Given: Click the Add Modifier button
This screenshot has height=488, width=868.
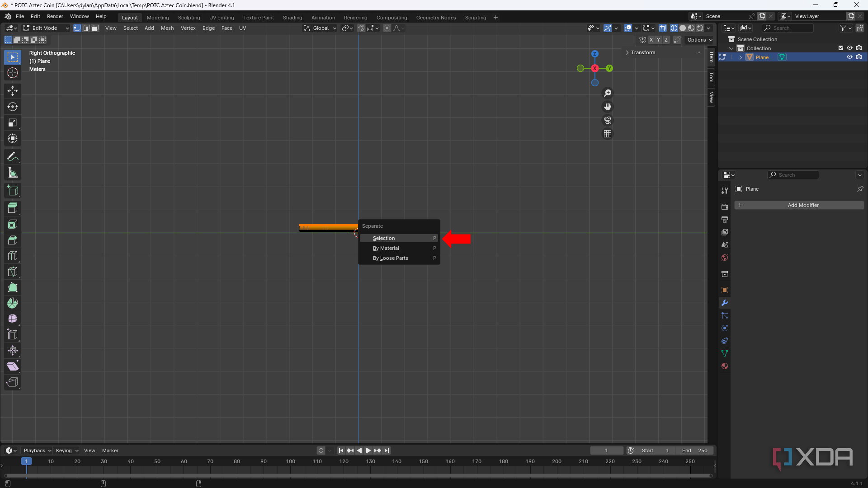Looking at the screenshot, I should pos(802,205).
